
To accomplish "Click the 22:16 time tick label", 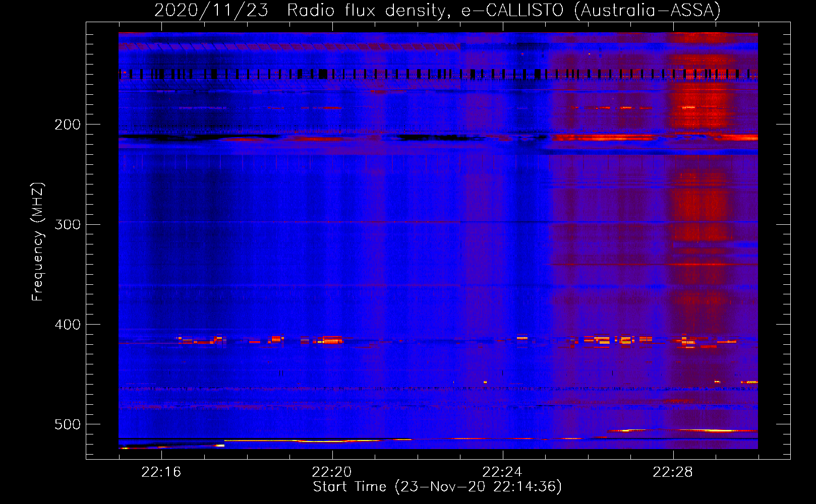I will pos(161,472).
